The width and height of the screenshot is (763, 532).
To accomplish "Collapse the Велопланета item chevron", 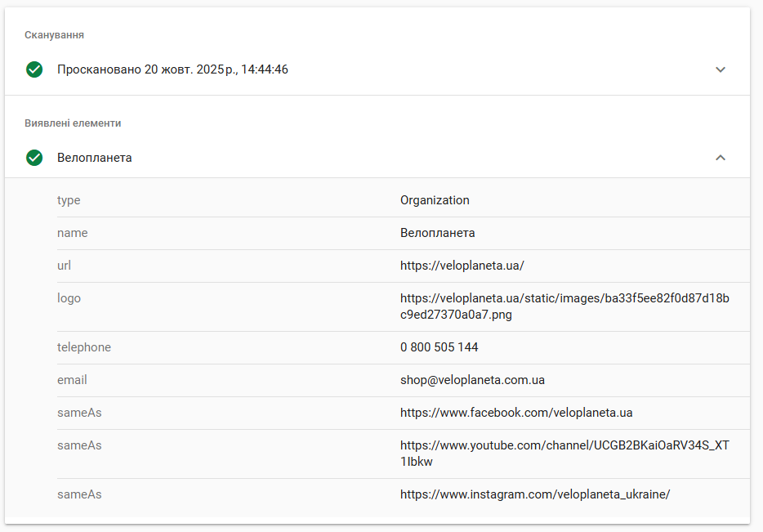I will (721, 158).
